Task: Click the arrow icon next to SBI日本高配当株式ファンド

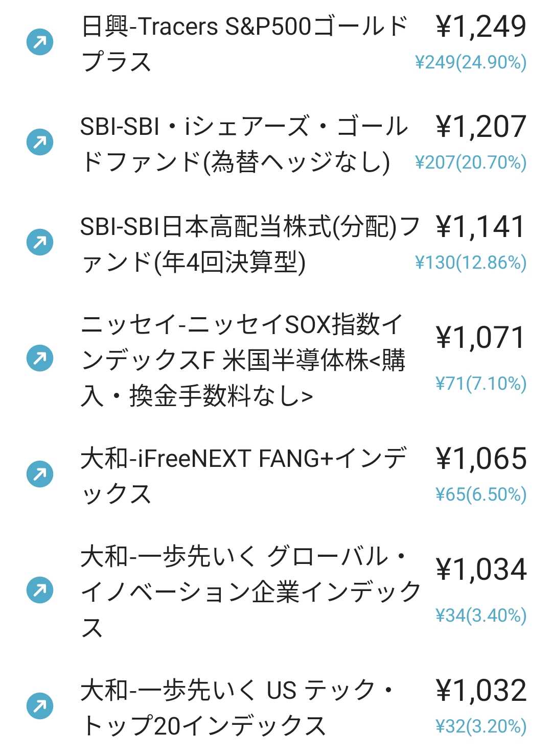Action: [x=40, y=243]
